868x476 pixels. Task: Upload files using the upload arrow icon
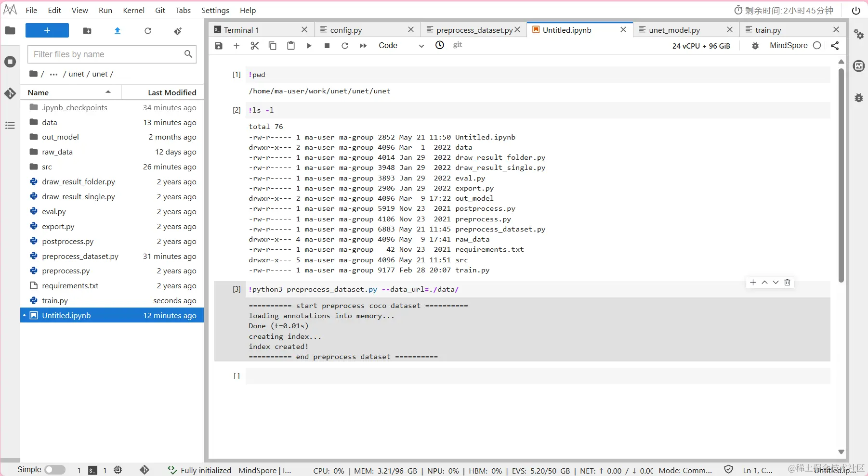point(118,31)
